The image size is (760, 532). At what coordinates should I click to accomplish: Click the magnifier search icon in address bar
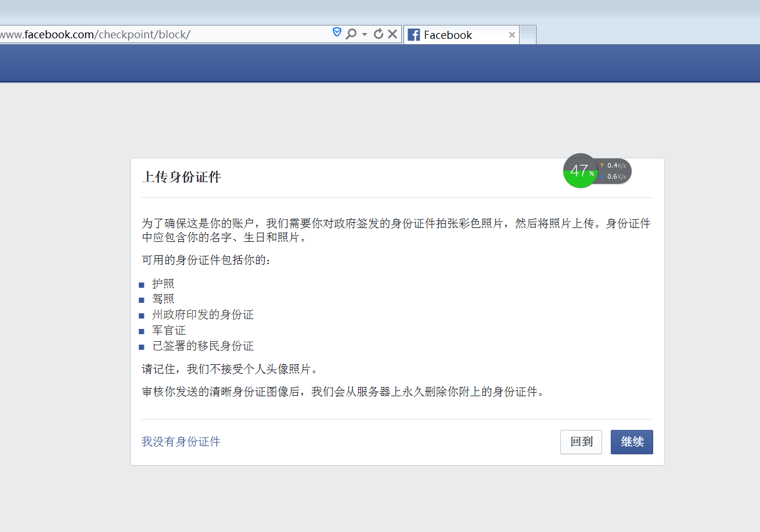point(350,34)
